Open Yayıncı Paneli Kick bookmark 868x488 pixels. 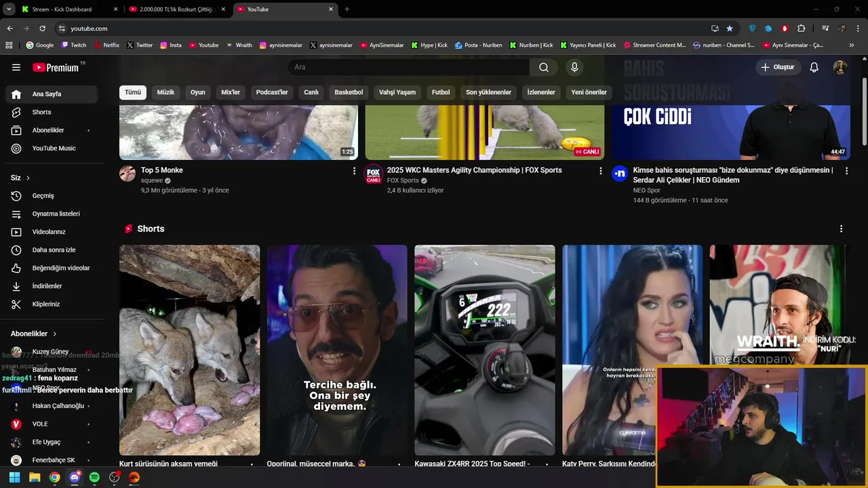[588, 45]
